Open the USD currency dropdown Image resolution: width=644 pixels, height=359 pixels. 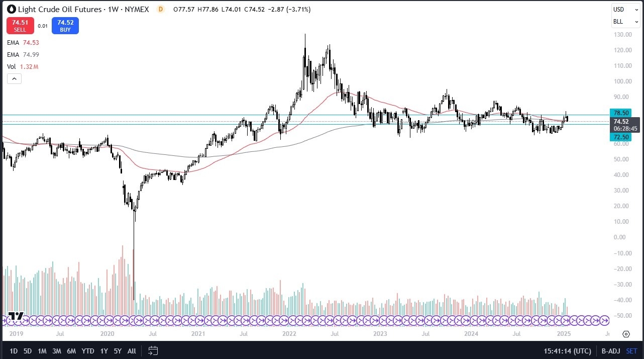(x=625, y=9)
